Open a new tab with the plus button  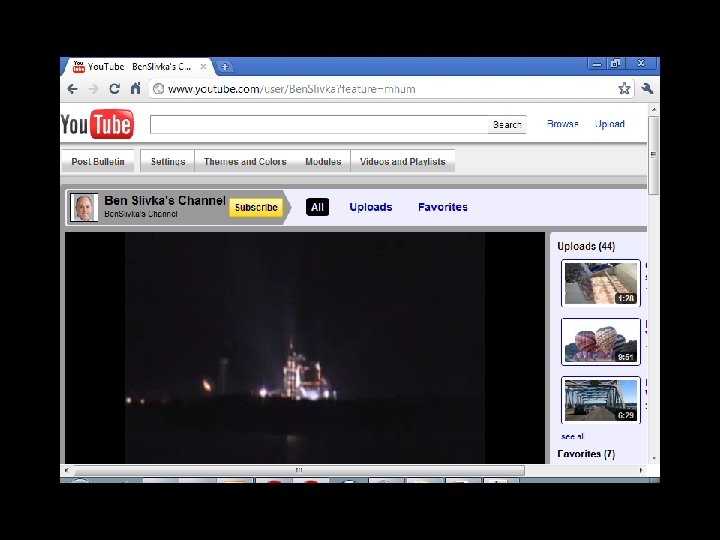pyautogui.click(x=225, y=67)
